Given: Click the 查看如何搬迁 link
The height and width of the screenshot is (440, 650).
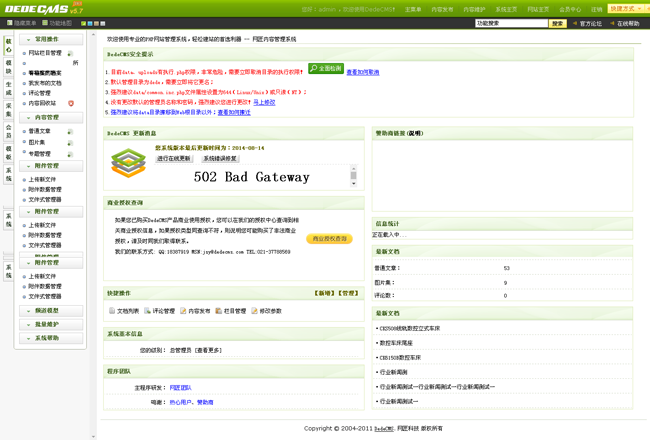Looking at the screenshot, I should (234, 112).
